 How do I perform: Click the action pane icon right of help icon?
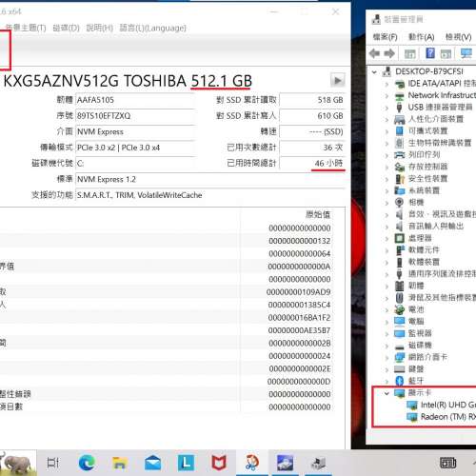pos(446,54)
